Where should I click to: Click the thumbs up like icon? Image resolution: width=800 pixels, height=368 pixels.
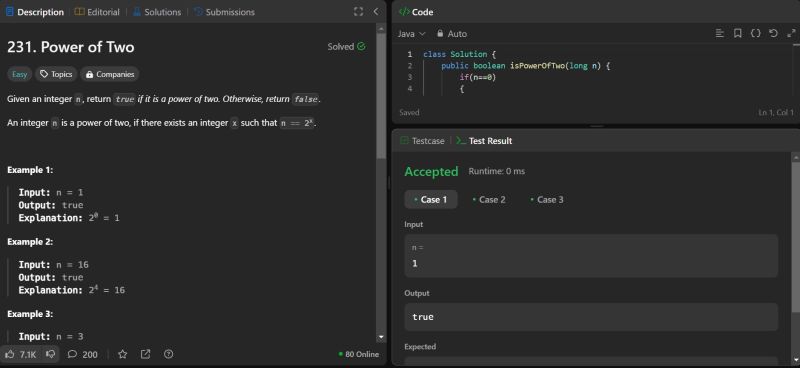click(10, 354)
